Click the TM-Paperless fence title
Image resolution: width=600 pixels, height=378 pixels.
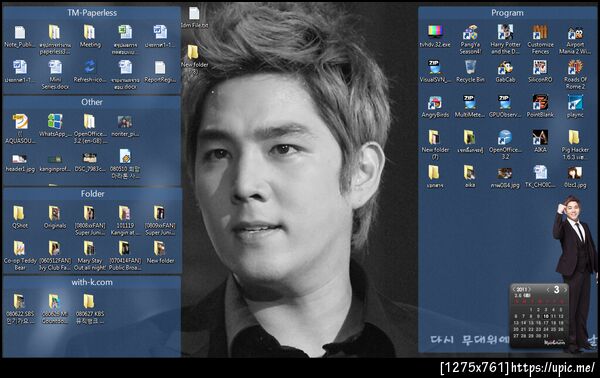92,13
